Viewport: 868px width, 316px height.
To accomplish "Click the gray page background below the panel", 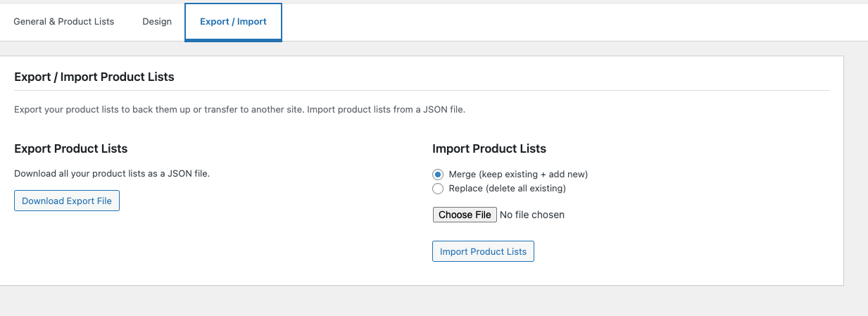I will (422, 301).
